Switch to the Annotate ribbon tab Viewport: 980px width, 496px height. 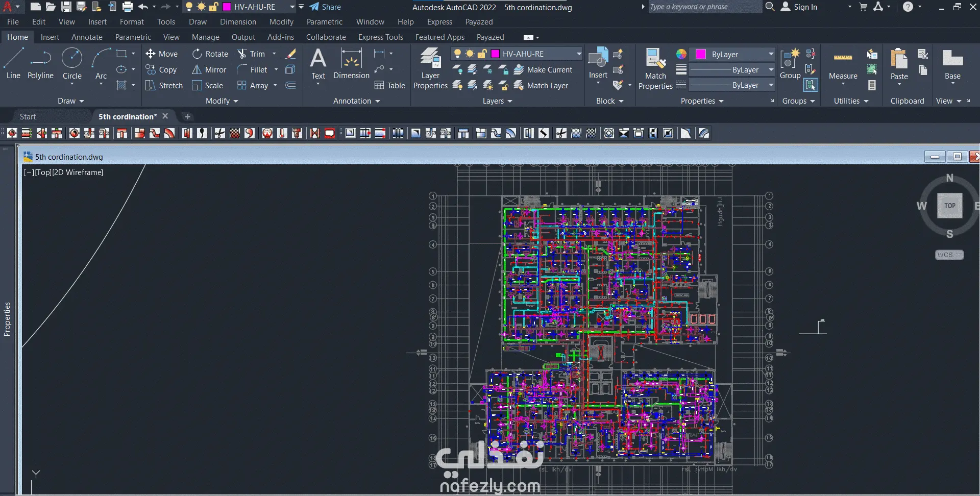(x=87, y=37)
